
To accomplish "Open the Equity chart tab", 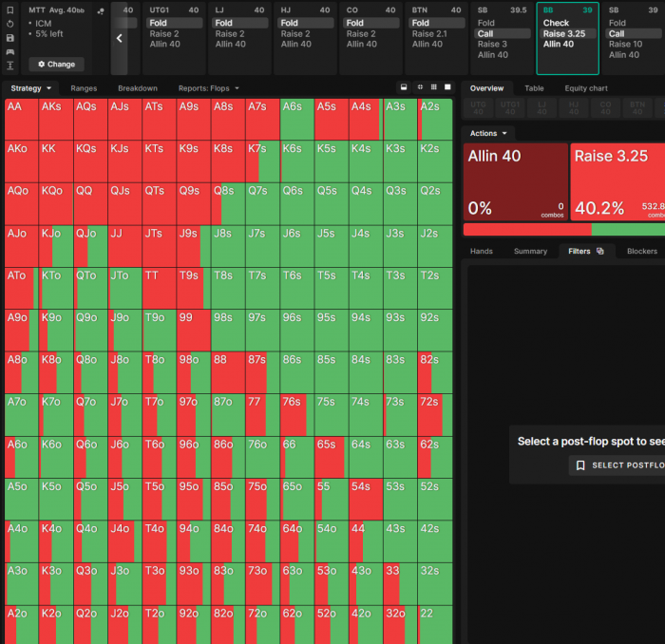I will click(x=586, y=88).
